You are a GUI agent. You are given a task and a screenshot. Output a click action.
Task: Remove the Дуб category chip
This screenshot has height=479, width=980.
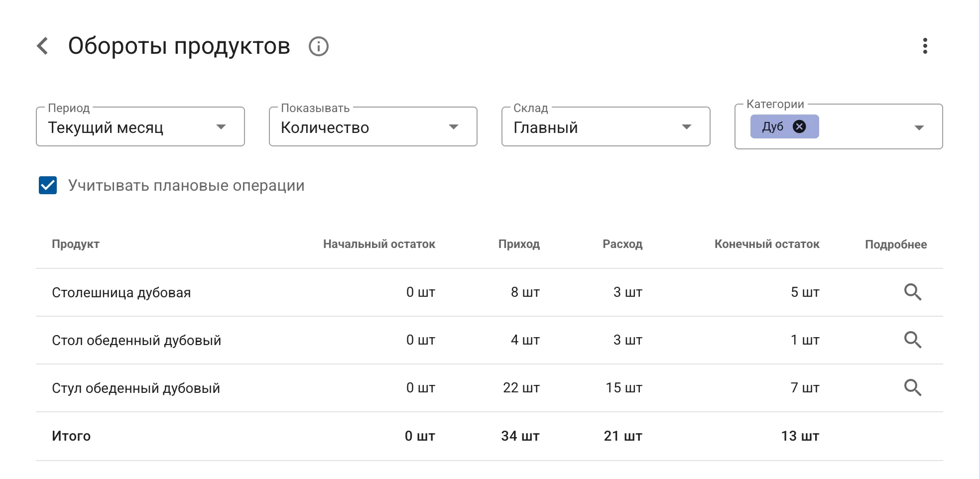(799, 126)
